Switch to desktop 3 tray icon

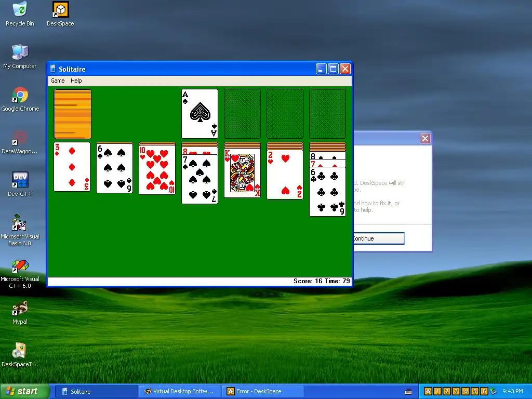pos(456,391)
